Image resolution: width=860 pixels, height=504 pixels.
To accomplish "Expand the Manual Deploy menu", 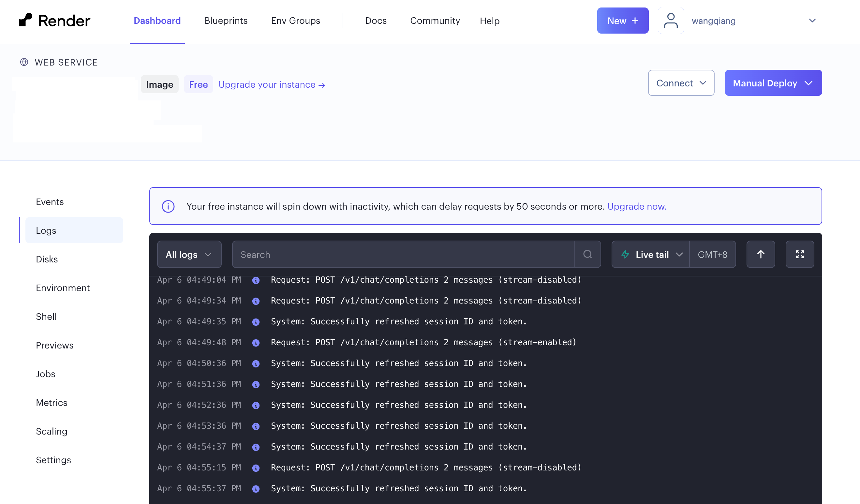I will (773, 83).
